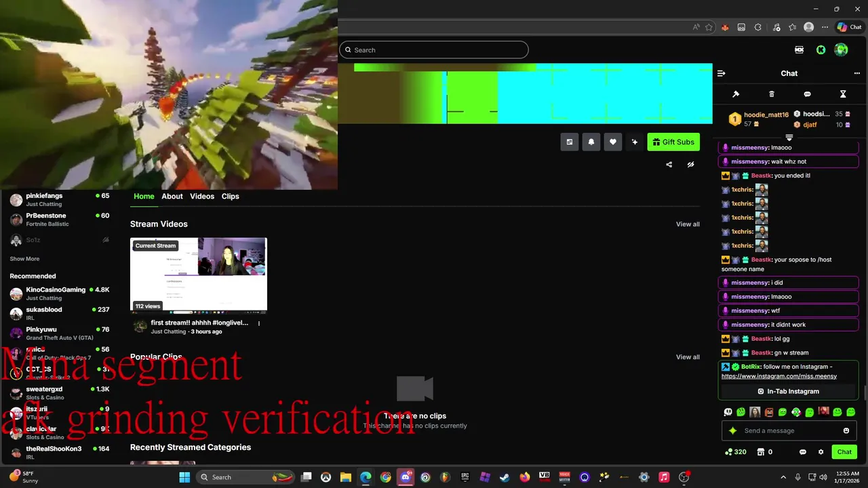868x488 pixels.
Task: Open the weather widget showing 58°F
Action: [24, 476]
